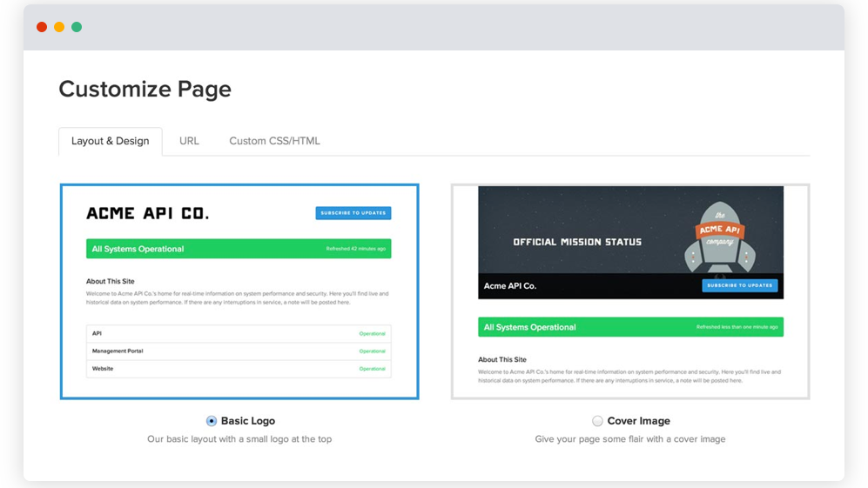
Task: Click the red close window button
Action: point(42,27)
